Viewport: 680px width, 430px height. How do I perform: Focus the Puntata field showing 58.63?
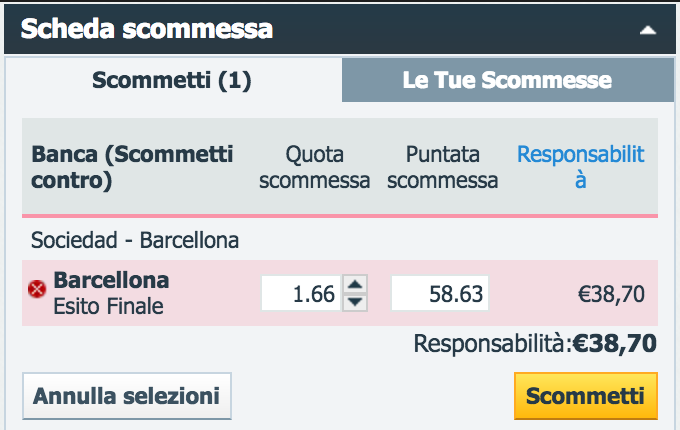tap(440, 293)
